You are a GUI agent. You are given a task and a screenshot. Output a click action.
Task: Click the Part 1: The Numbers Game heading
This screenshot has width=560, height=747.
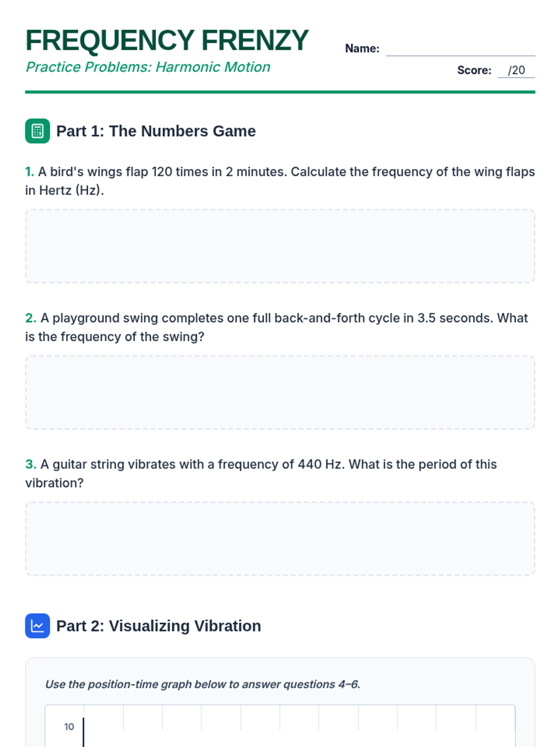pyautogui.click(x=156, y=131)
